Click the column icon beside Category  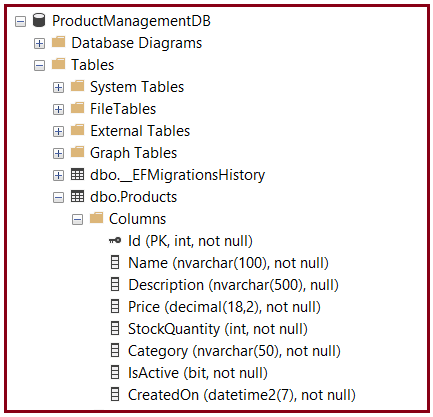[x=115, y=350]
